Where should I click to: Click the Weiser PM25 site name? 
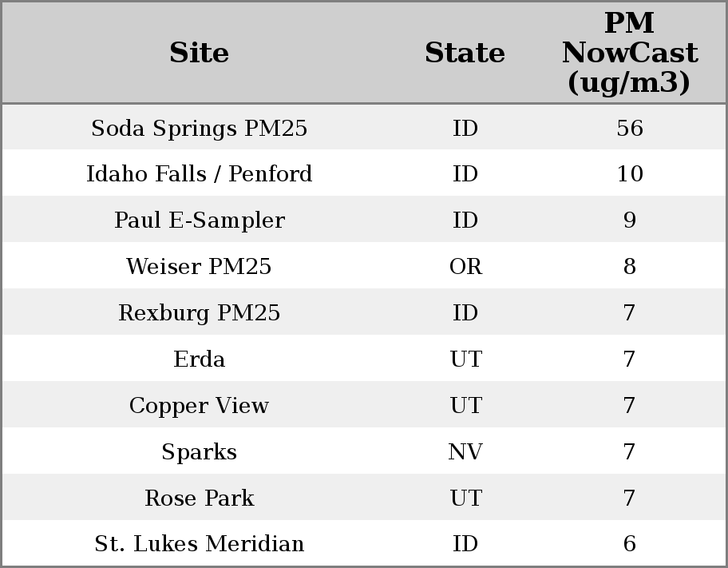(x=199, y=267)
